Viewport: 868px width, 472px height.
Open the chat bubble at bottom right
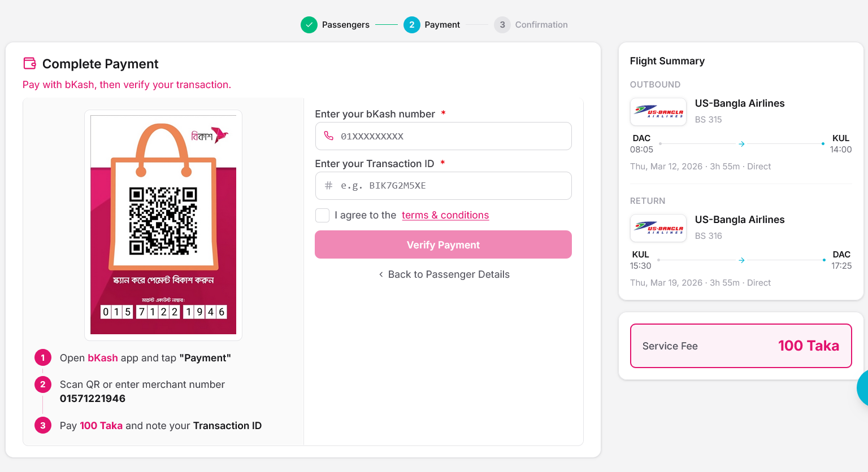[x=863, y=388]
